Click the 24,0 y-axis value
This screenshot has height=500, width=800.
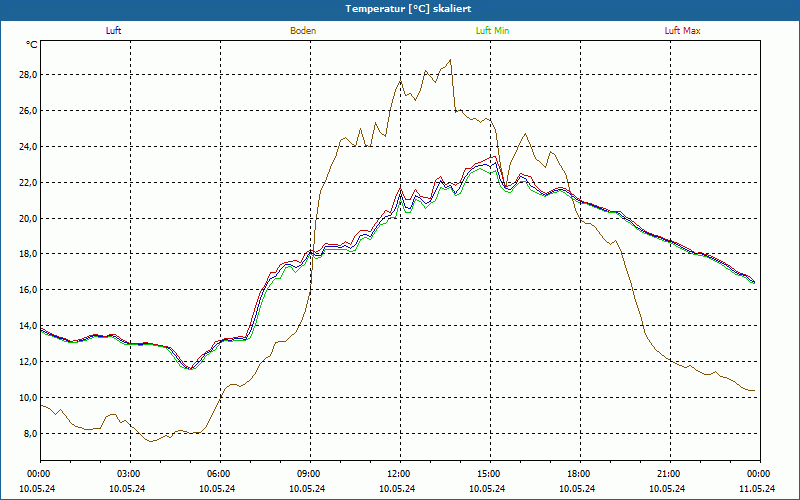pos(28,147)
